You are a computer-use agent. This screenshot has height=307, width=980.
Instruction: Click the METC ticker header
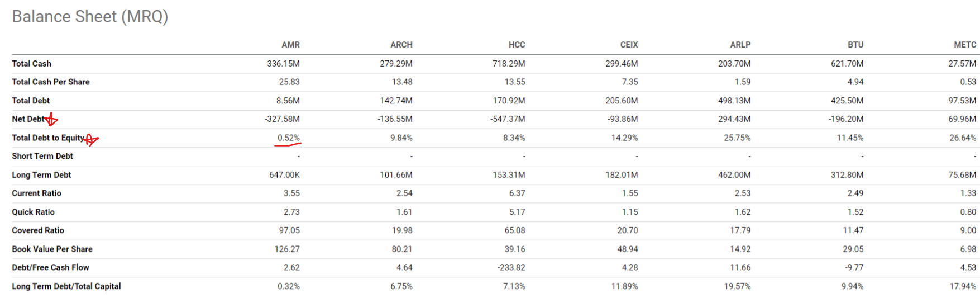[x=965, y=45]
